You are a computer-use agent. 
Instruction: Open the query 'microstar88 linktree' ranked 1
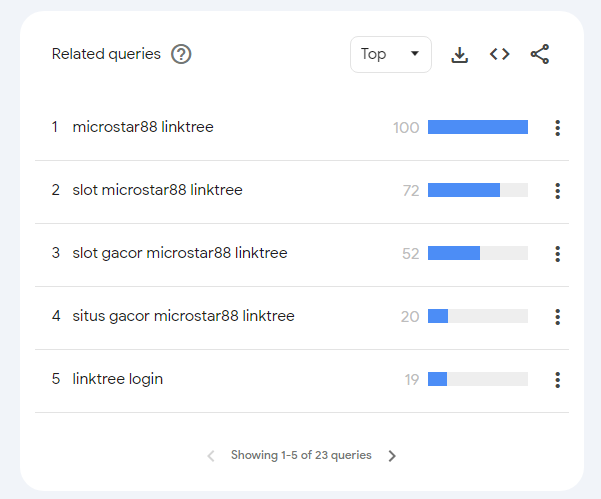click(143, 127)
